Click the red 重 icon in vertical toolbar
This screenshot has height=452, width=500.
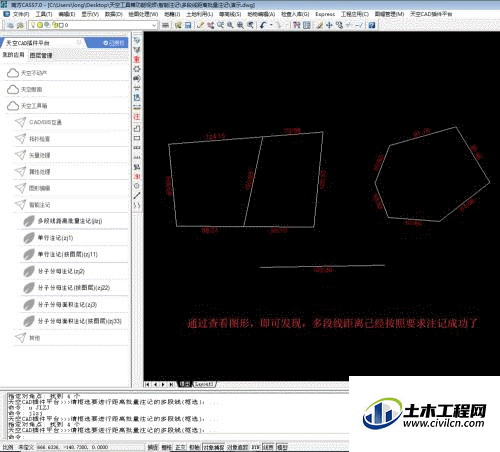(x=137, y=59)
